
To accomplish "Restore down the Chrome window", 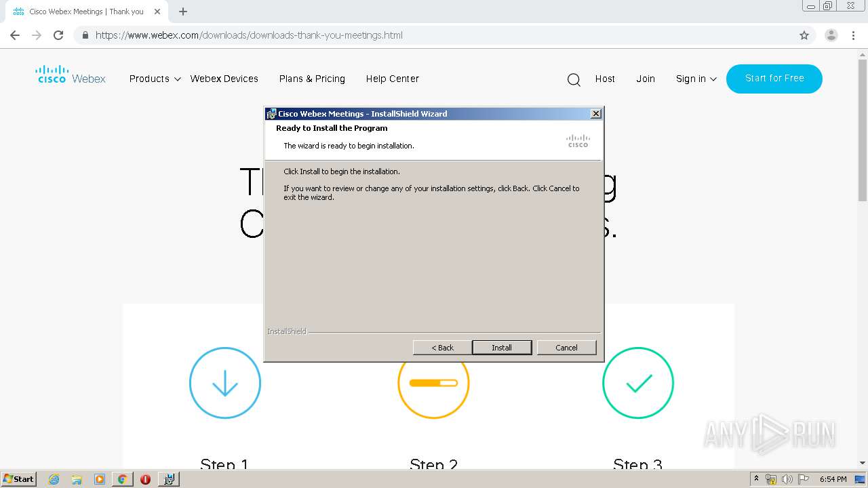I will pos(827,6).
